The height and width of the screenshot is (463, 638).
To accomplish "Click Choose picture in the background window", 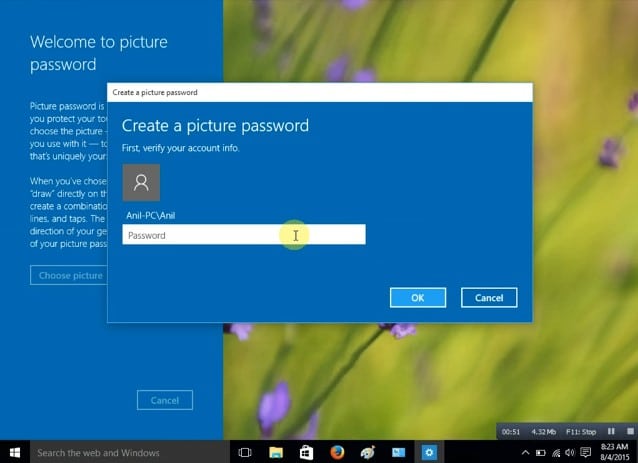I will pyautogui.click(x=69, y=275).
